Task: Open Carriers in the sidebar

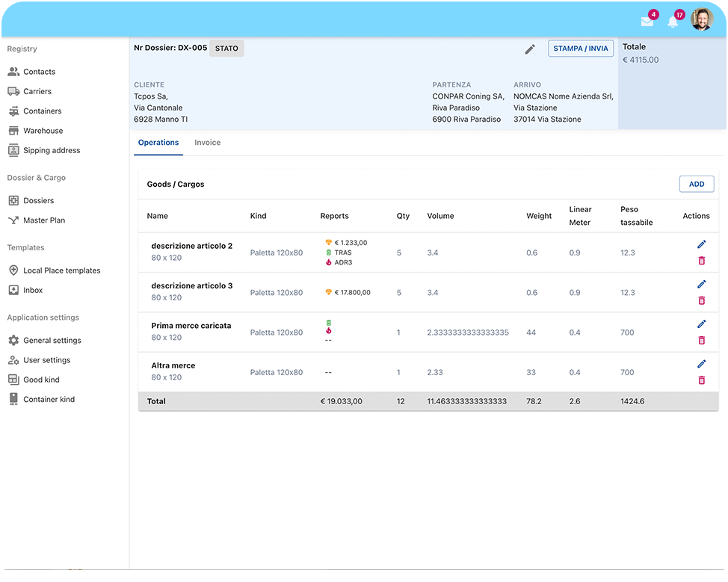Action: [37, 91]
